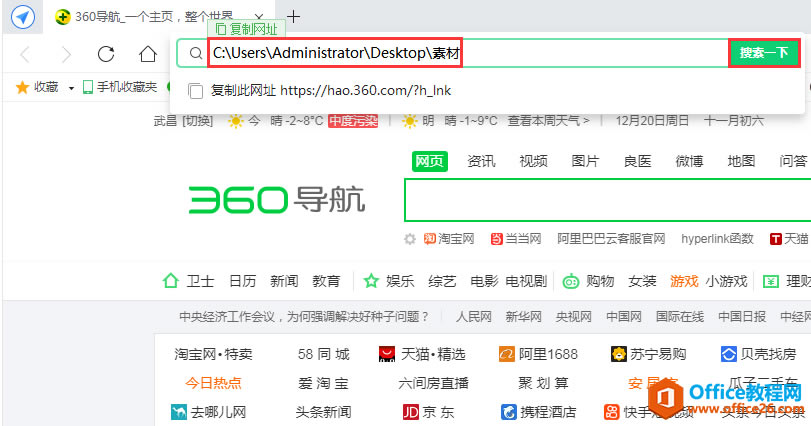Select the 图片 search tab
This screenshot has height=426, width=811.
click(x=585, y=161)
